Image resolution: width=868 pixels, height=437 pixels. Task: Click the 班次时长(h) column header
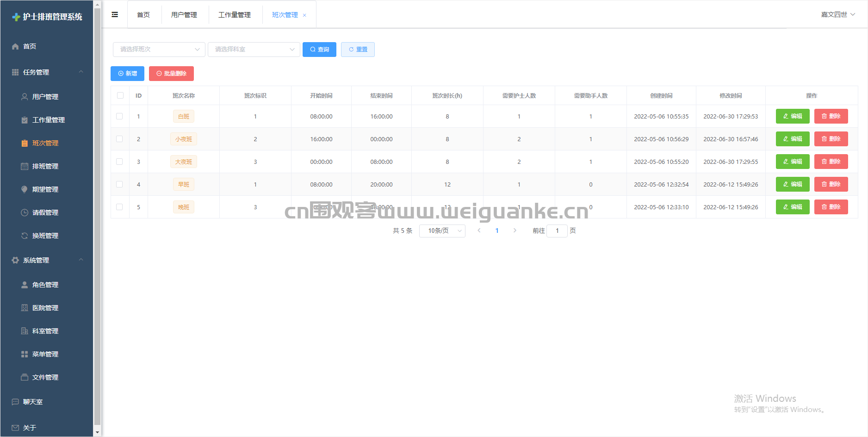[x=447, y=96]
